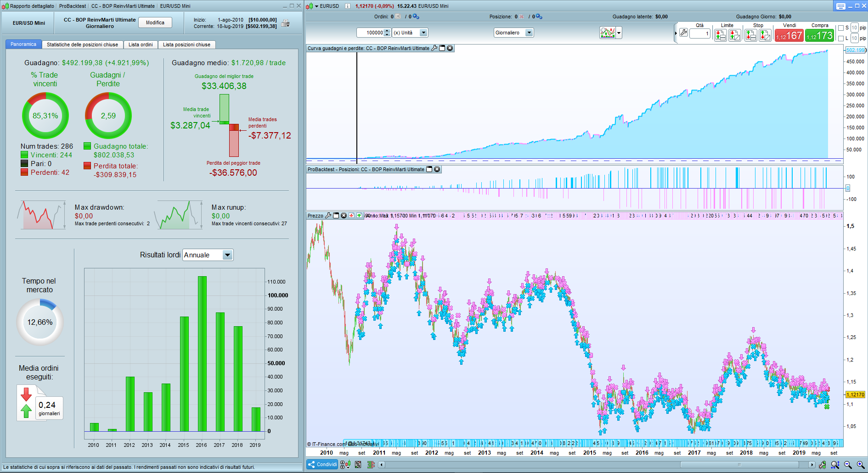Image resolution: width=868 pixels, height=473 pixels.
Task: Click the Modifica button
Action: tap(155, 22)
